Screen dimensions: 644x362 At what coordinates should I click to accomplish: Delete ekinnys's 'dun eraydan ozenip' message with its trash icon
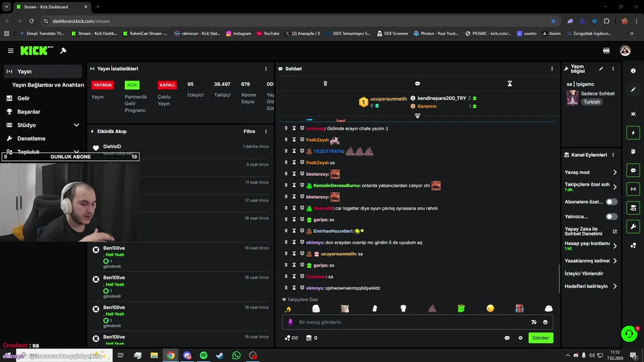pyautogui.click(x=286, y=242)
